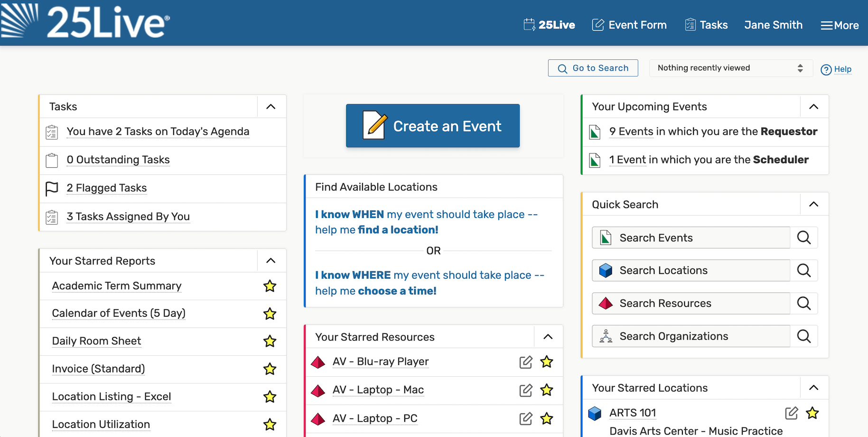Open the 0 Outstanding Tasks link
This screenshot has height=437, width=868.
tap(118, 160)
